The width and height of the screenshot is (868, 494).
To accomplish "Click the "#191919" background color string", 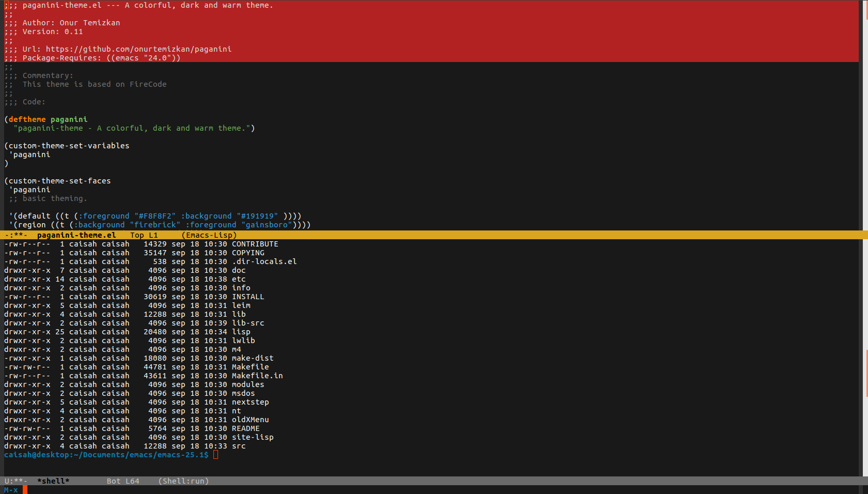I will click(257, 216).
